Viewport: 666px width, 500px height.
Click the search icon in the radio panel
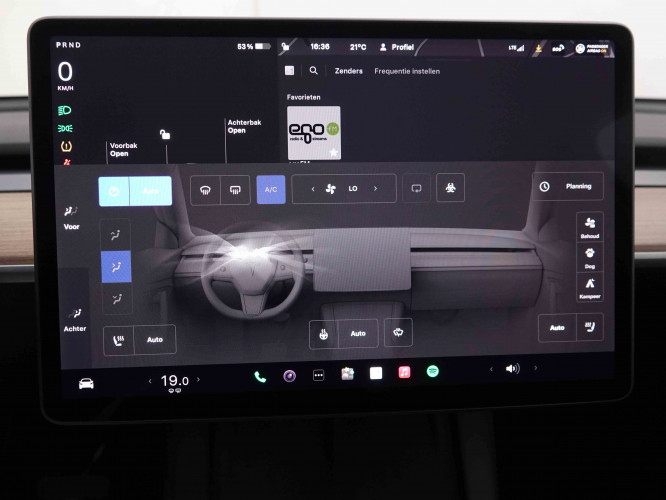[313, 71]
